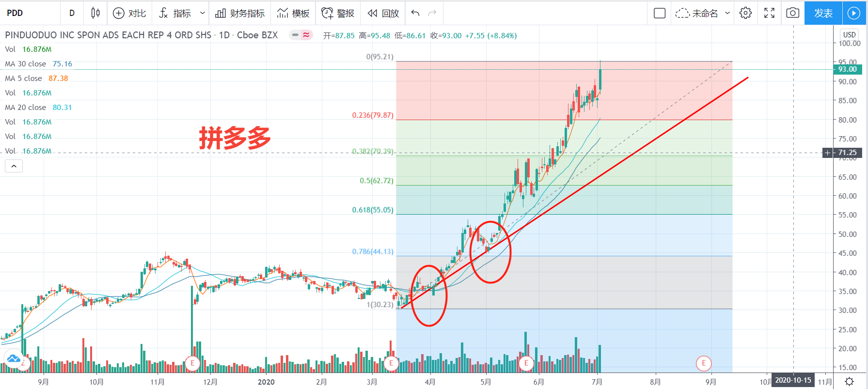Image resolution: width=868 pixels, height=389 pixels.
Task: Click the first Vol 16.876M legend entry
Action: pos(28,49)
